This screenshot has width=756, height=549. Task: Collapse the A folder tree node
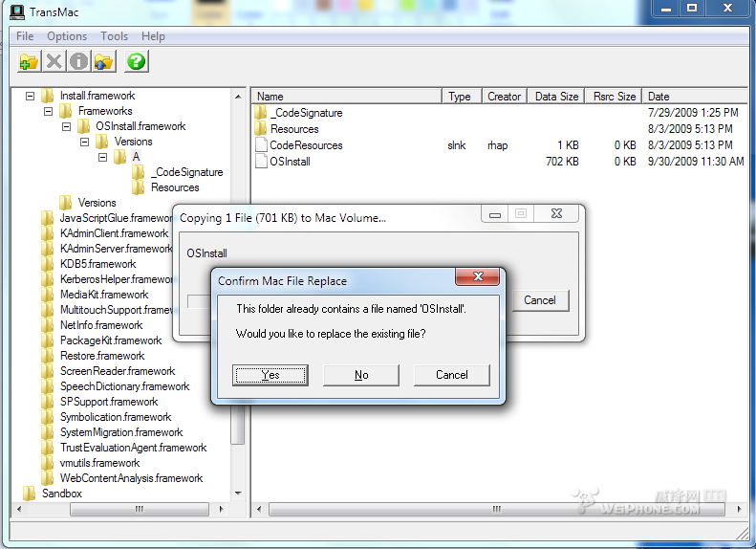pos(102,157)
